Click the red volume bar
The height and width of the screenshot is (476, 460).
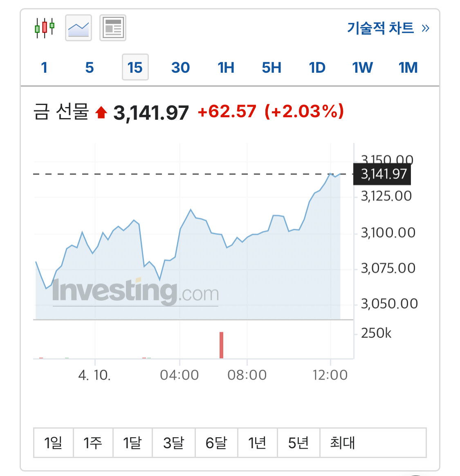pyautogui.click(x=222, y=345)
